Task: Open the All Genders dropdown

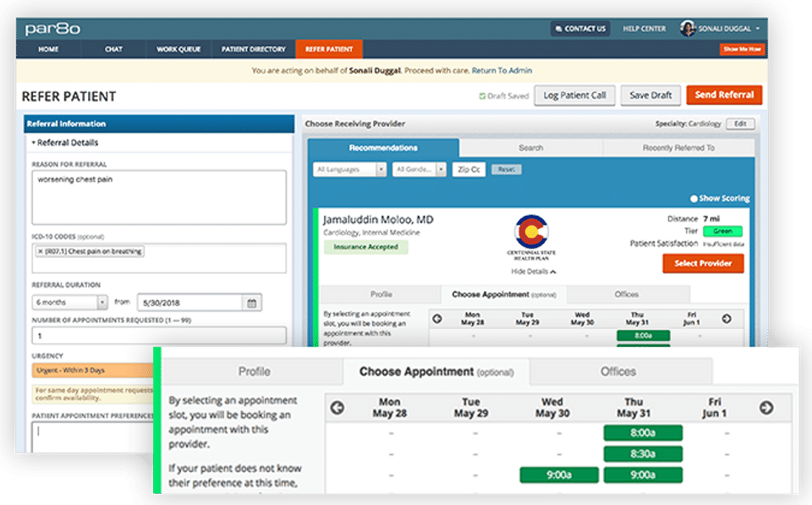Action: [419, 169]
